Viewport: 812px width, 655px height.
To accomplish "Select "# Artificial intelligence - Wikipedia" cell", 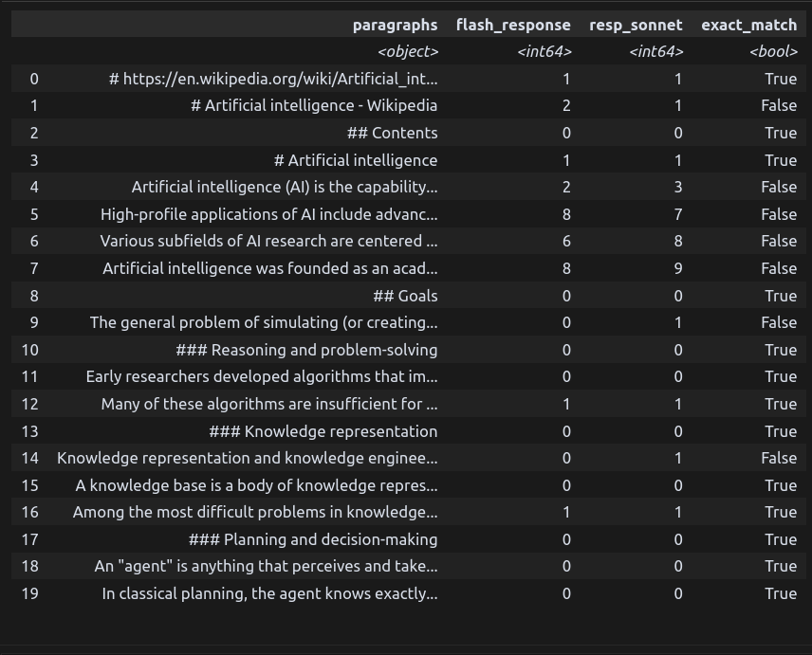I will tap(314, 105).
